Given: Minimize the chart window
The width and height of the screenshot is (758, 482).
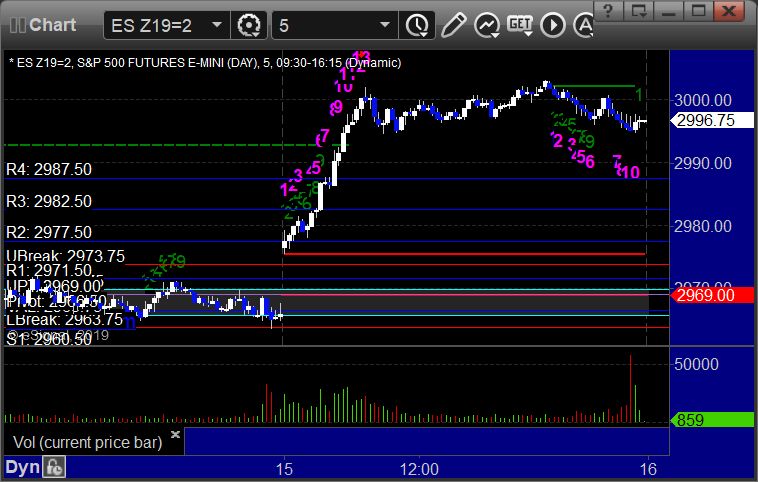Looking at the screenshot, I should (x=669, y=11).
